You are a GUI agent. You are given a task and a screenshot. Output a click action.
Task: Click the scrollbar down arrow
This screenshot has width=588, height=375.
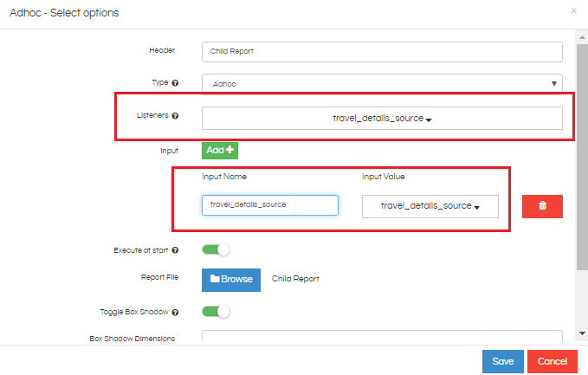(x=582, y=333)
